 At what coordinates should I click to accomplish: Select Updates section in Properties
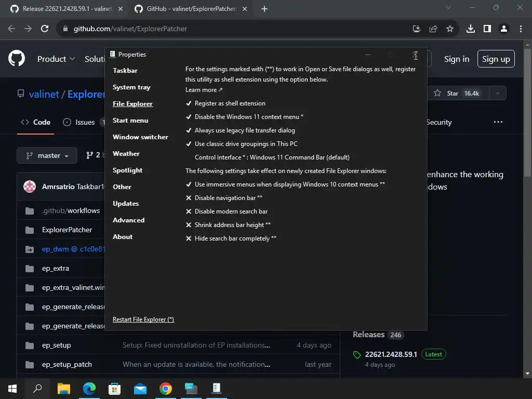pyautogui.click(x=126, y=204)
